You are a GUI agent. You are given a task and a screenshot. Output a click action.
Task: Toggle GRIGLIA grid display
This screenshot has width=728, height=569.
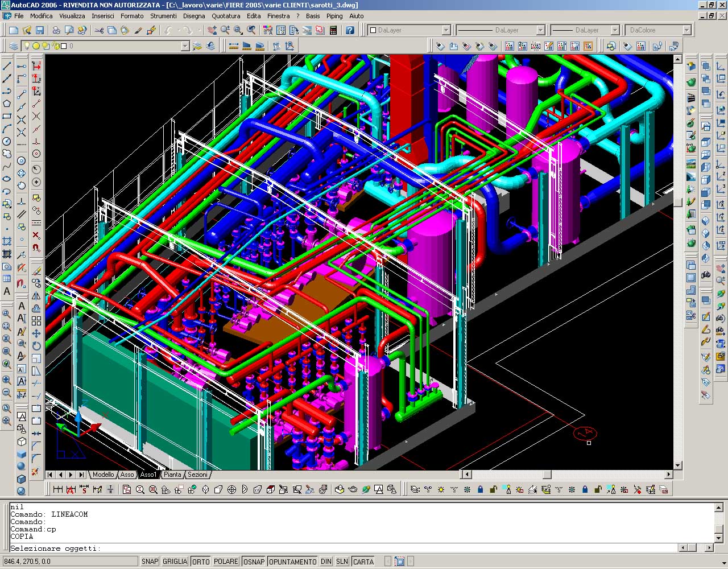(x=175, y=562)
